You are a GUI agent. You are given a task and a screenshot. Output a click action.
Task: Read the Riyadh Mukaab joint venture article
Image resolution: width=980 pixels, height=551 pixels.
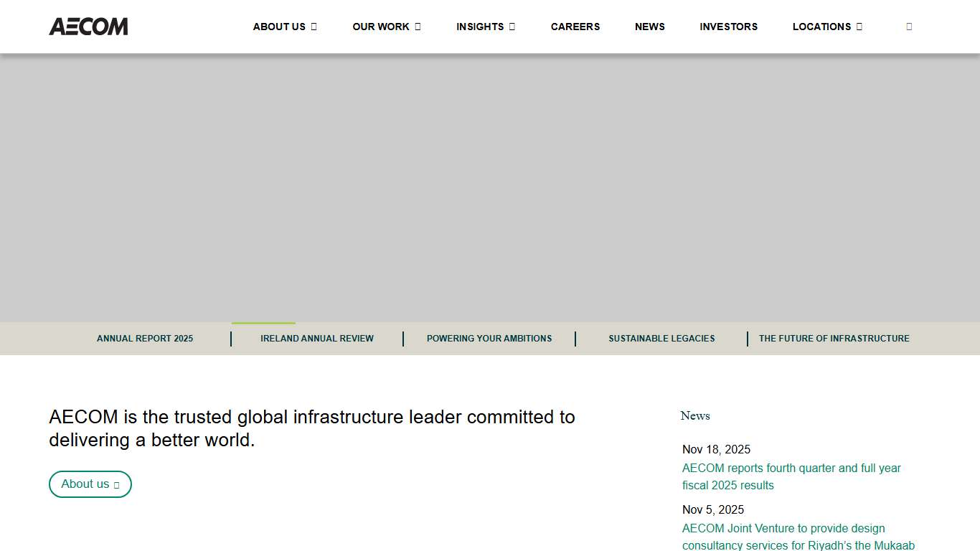click(798, 537)
